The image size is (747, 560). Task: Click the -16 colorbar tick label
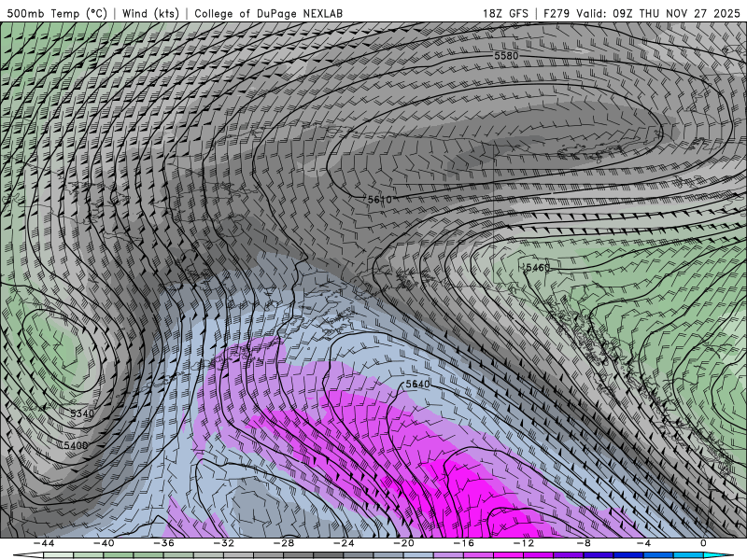click(x=463, y=543)
